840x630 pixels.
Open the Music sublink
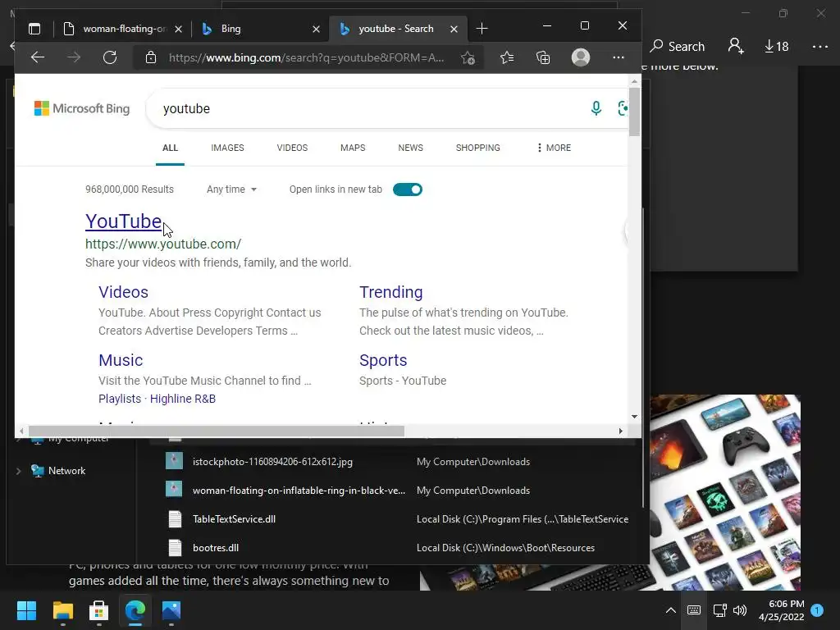click(121, 360)
